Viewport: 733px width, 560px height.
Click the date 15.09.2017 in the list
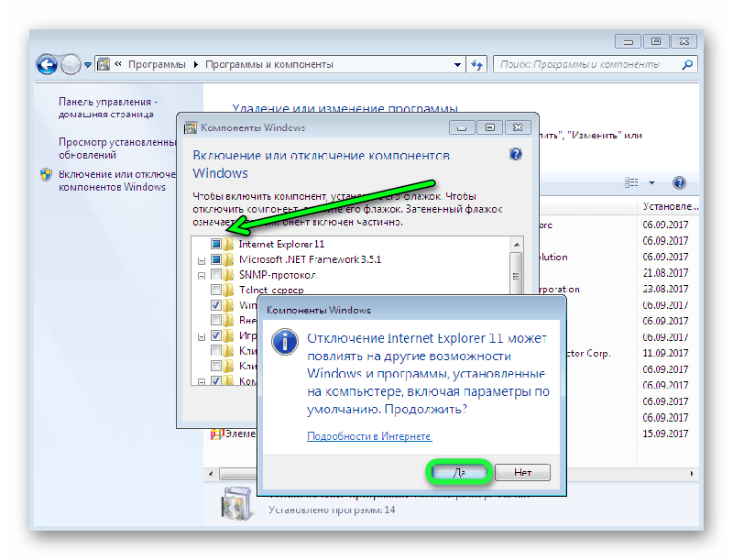click(665, 434)
